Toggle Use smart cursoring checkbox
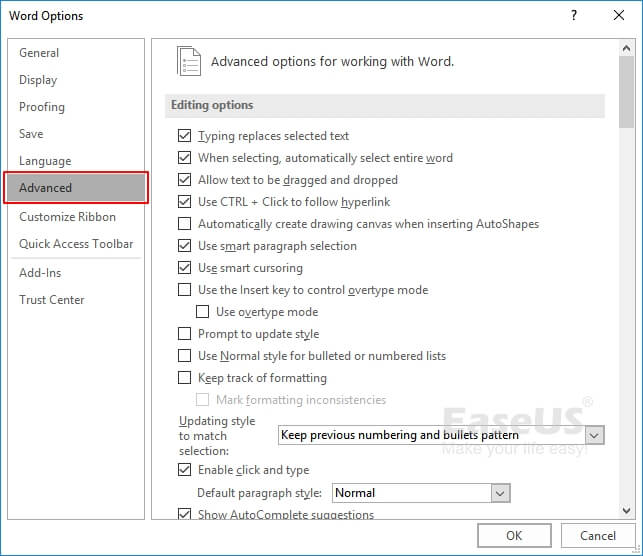 tap(184, 268)
